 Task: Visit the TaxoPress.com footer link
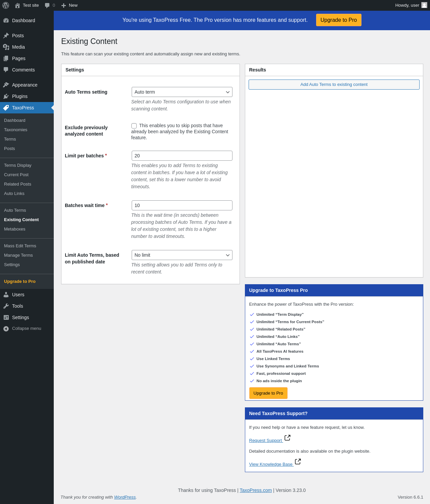point(256,490)
